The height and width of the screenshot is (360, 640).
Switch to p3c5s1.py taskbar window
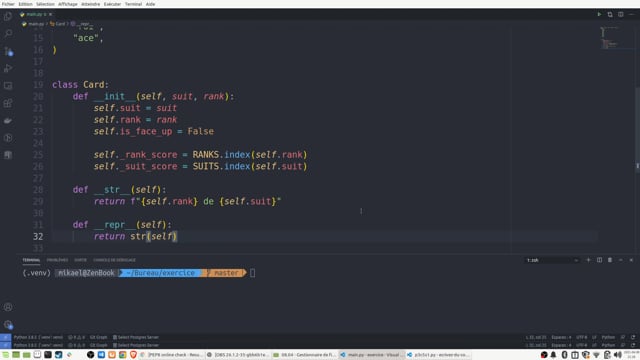pyautogui.click(x=438, y=355)
